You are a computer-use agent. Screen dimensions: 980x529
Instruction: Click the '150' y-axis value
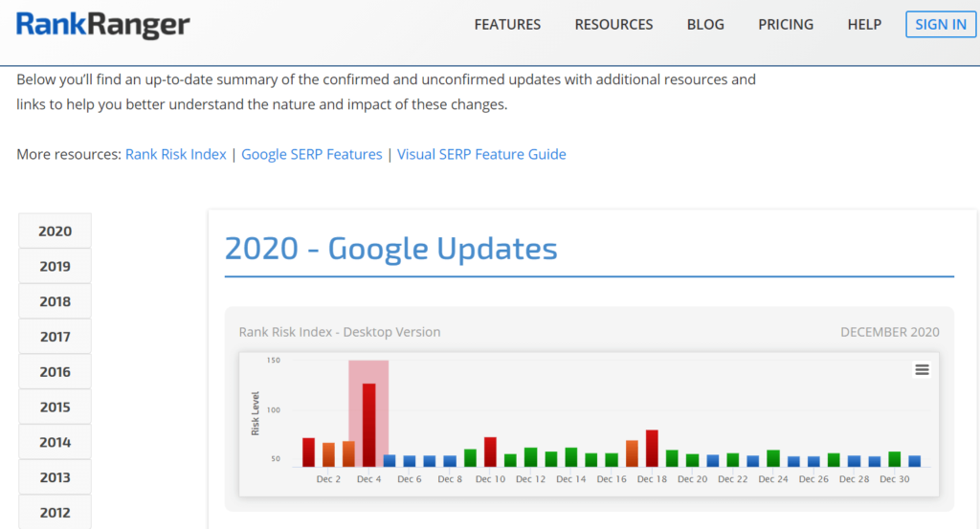[274, 361]
